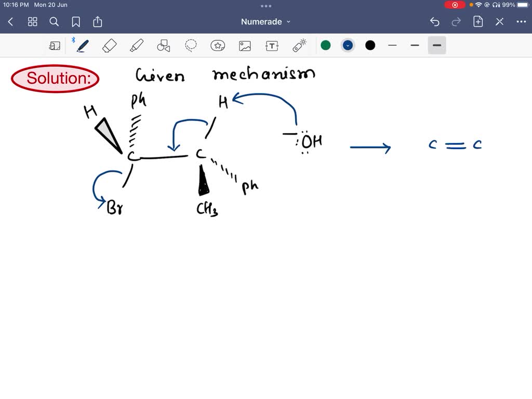Switch to the medium stroke width
Viewport: 532px width, 399px height.
pyautogui.click(x=415, y=45)
